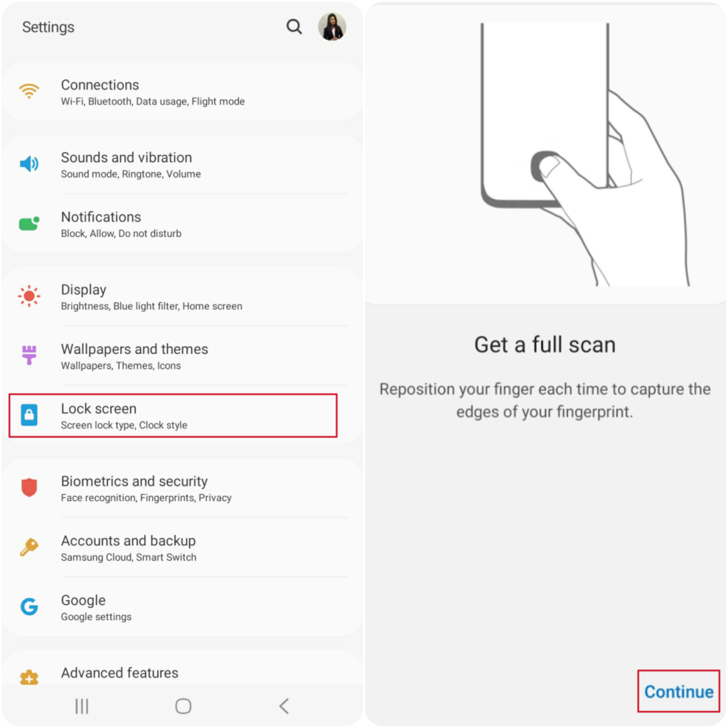728x728 pixels.
Task: Tap the Sounds and vibration speaker icon
Action: point(28,164)
